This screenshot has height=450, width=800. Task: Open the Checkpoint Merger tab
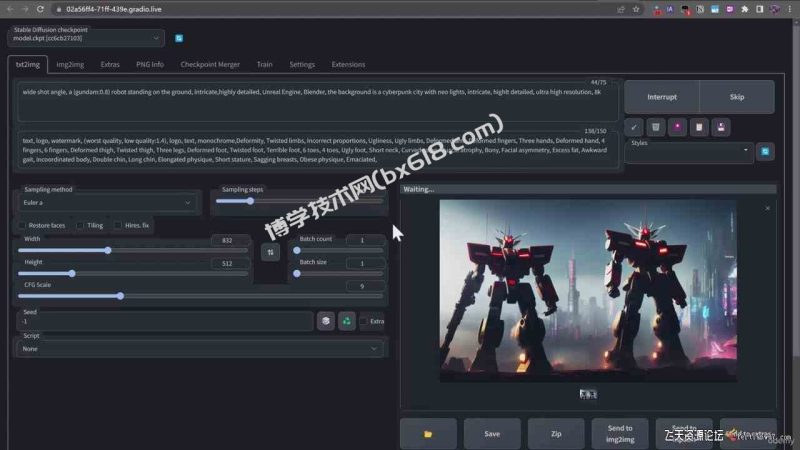coord(210,65)
